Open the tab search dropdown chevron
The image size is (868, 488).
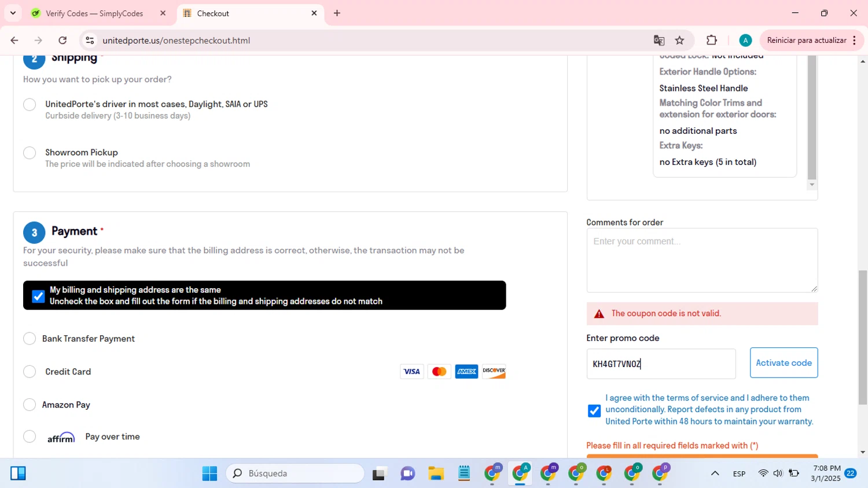13,13
